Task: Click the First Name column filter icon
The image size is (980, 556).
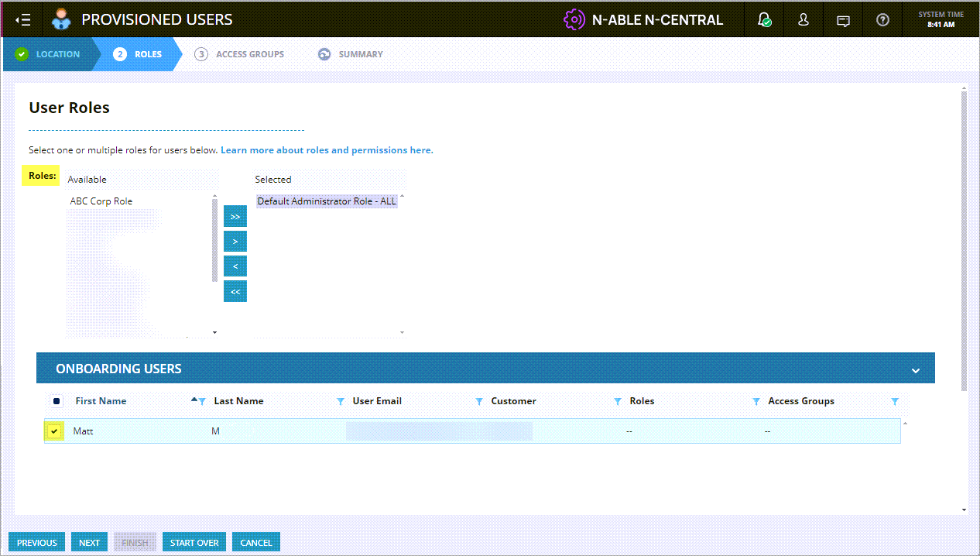Action: (202, 401)
